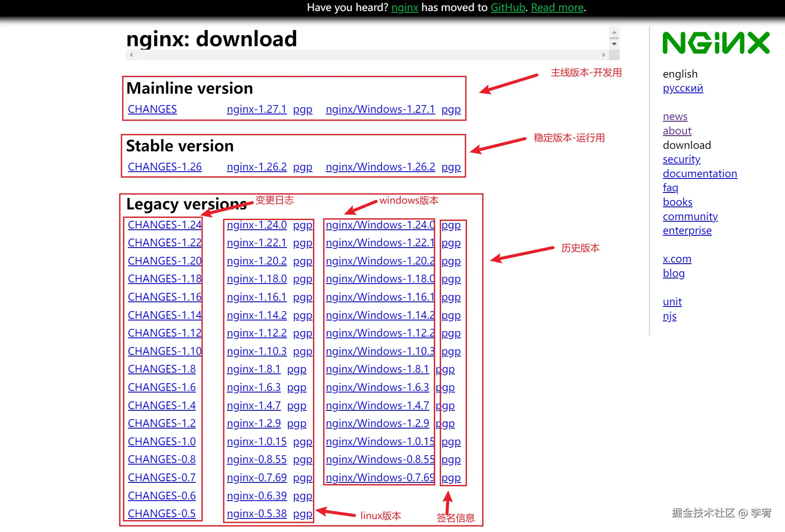This screenshot has height=532, width=785.
Task: Click the scroll down arrow beside the title
Action: tap(614, 44)
